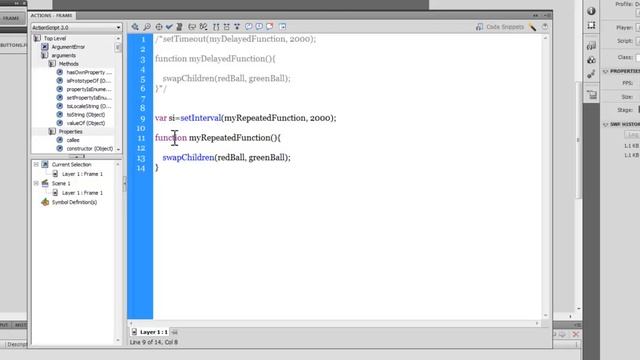Viewport: 640px width, 360px height.
Task: Run Check syntax checkmark icon
Action: tap(169, 27)
